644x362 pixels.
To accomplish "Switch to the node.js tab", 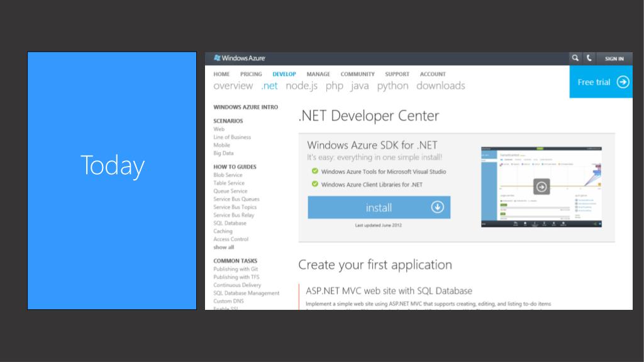I will click(301, 86).
